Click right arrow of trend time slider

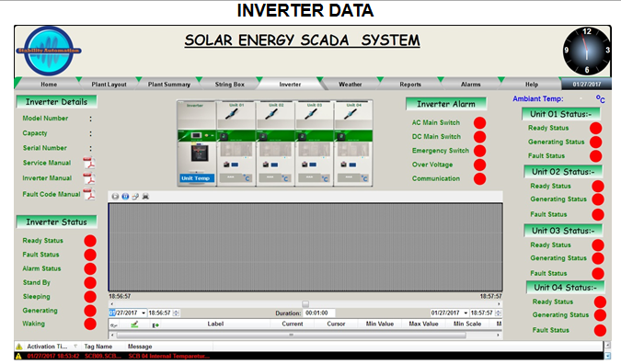(x=499, y=304)
